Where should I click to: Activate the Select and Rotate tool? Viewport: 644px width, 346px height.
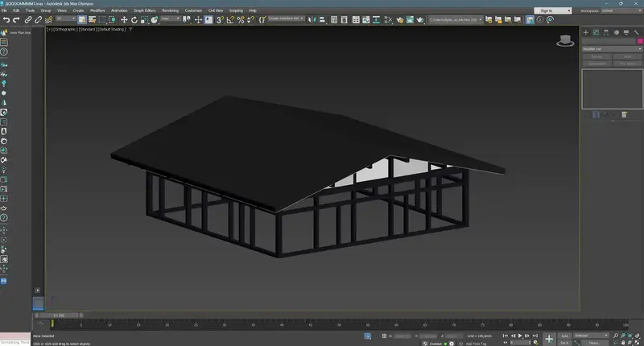click(x=134, y=19)
